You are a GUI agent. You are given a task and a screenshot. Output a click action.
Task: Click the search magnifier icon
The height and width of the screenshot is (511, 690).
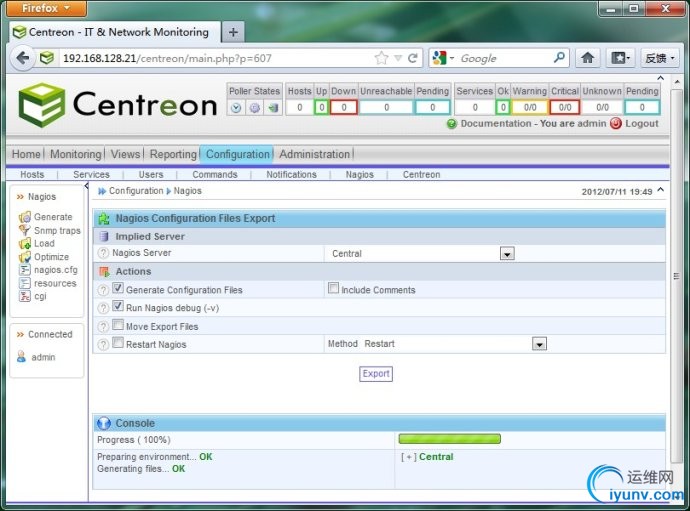click(559, 58)
